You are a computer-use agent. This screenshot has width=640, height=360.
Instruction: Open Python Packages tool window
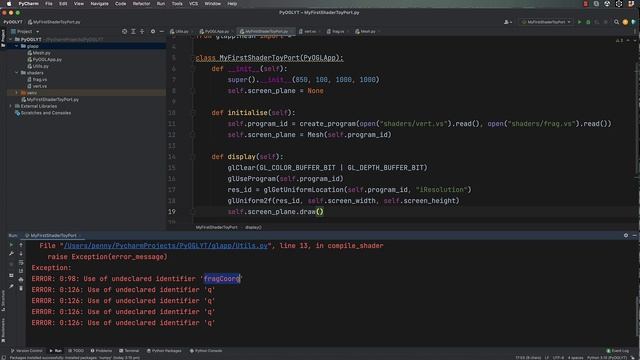pyautogui.click(x=164, y=351)
